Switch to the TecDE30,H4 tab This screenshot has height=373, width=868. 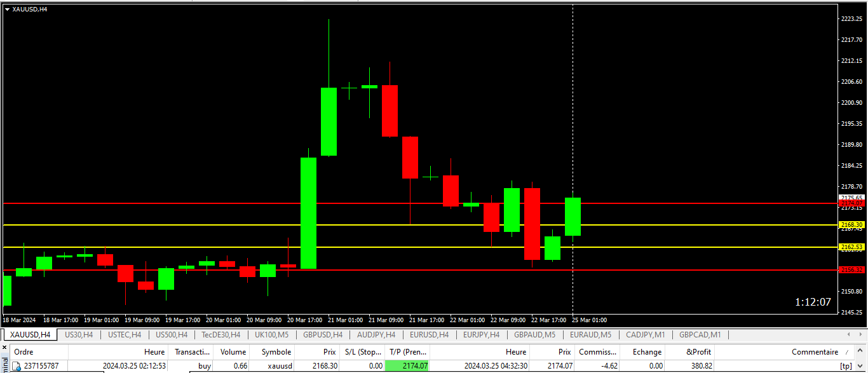pos(220,335)
